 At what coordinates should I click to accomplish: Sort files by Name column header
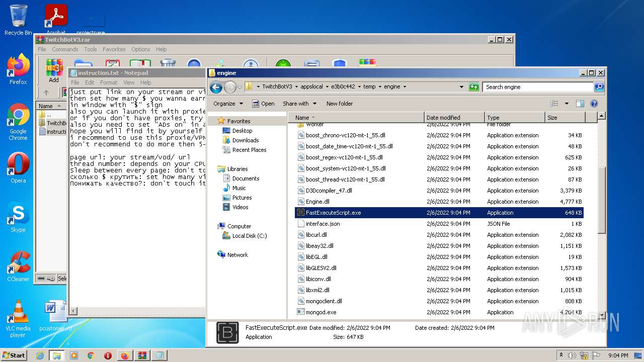point(356,118)
